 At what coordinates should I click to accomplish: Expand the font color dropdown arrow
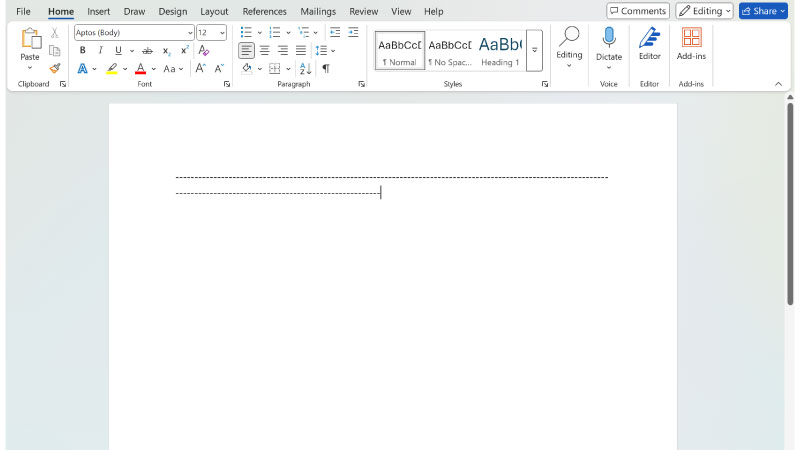[154, 69]
